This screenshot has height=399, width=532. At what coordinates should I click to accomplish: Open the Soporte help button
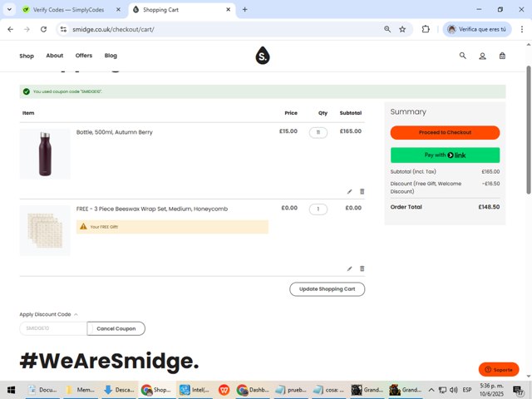point(499,370)
